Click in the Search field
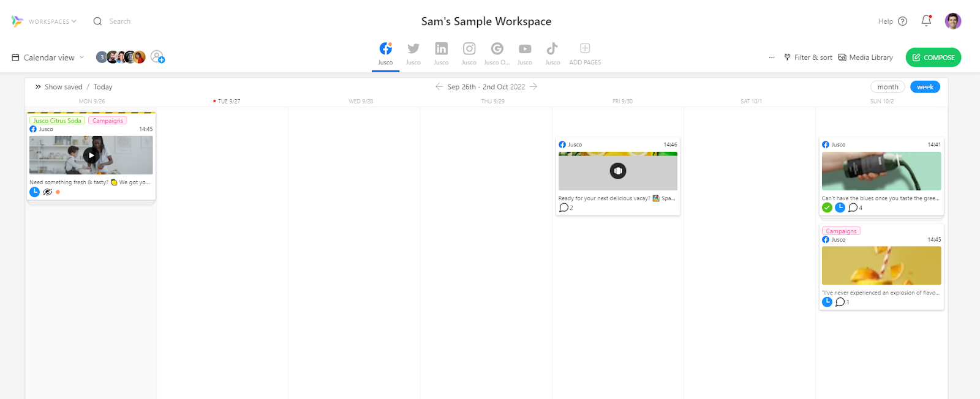This screenshot has height=399, width=980. (120, 21)
